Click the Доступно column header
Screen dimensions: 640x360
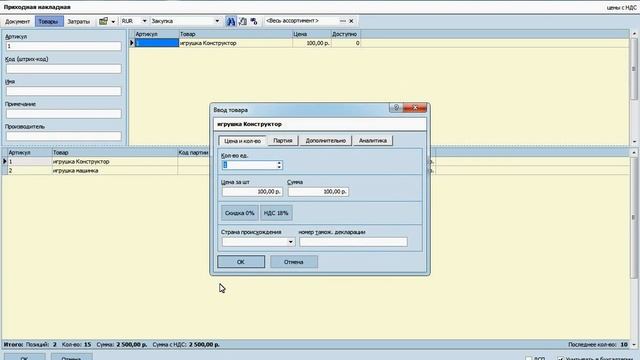pyautogui.click(x=346, y=34)
